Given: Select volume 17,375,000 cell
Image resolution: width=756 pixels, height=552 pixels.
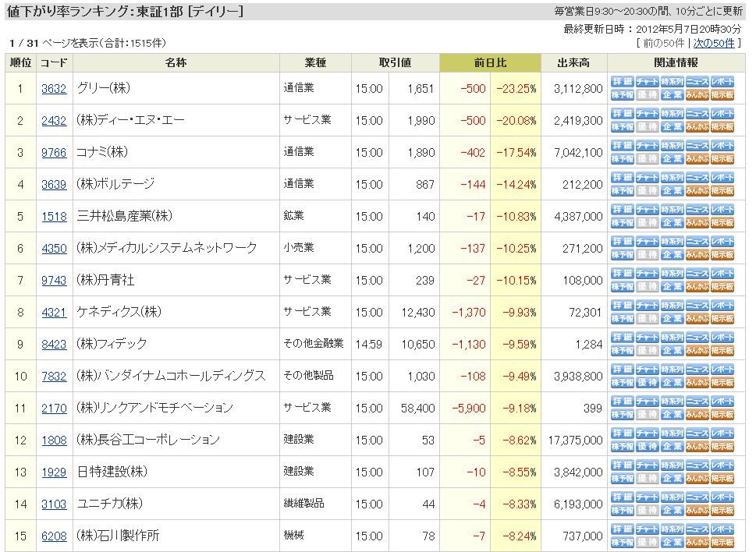Looking at the screenshot, I should 576,441.
